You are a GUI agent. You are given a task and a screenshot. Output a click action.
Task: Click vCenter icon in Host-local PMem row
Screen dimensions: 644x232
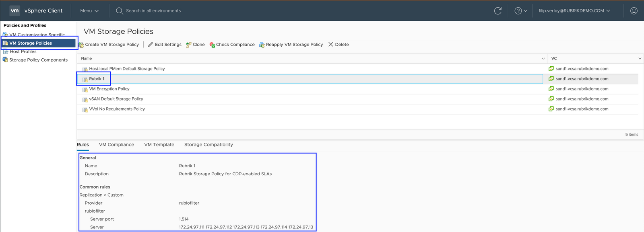551,69
